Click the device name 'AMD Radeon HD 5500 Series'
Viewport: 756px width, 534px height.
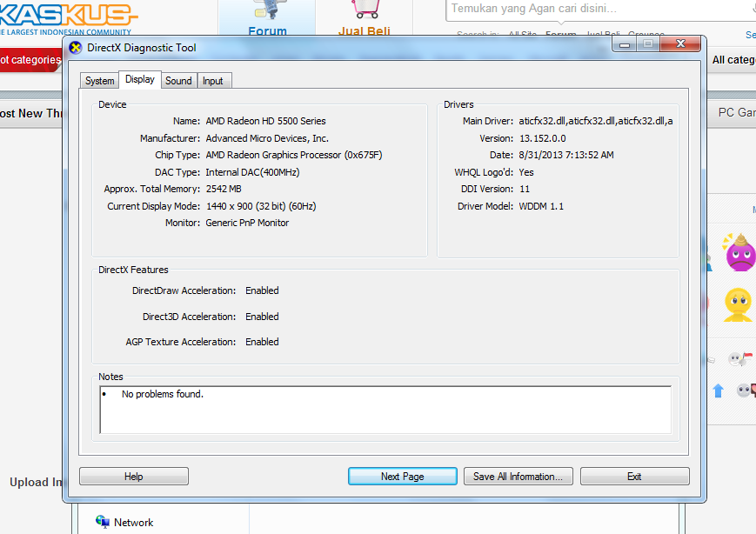click(265, 121)
